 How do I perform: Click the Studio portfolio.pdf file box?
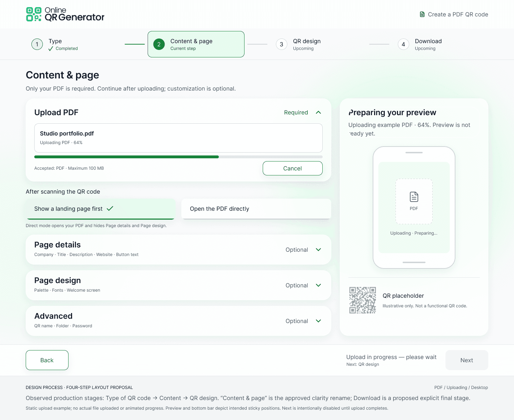pyautogui.click(x=178, y=138)
